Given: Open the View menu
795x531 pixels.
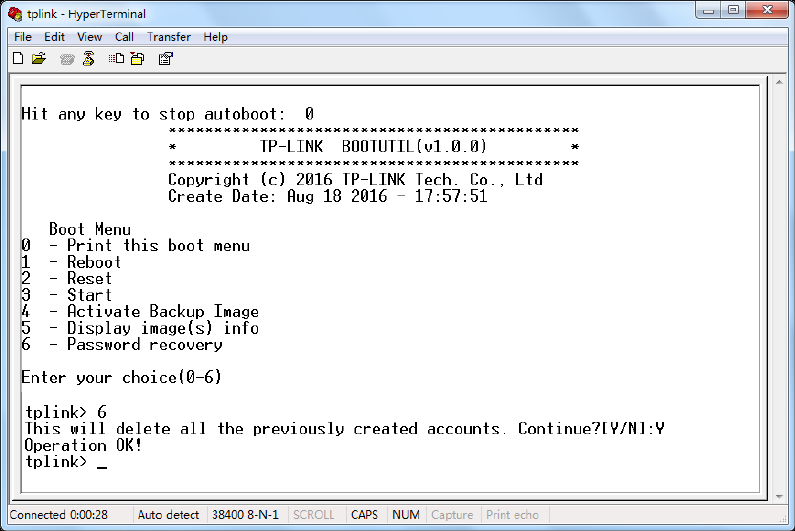Looking at the screenshot, I should click(90, 37).
